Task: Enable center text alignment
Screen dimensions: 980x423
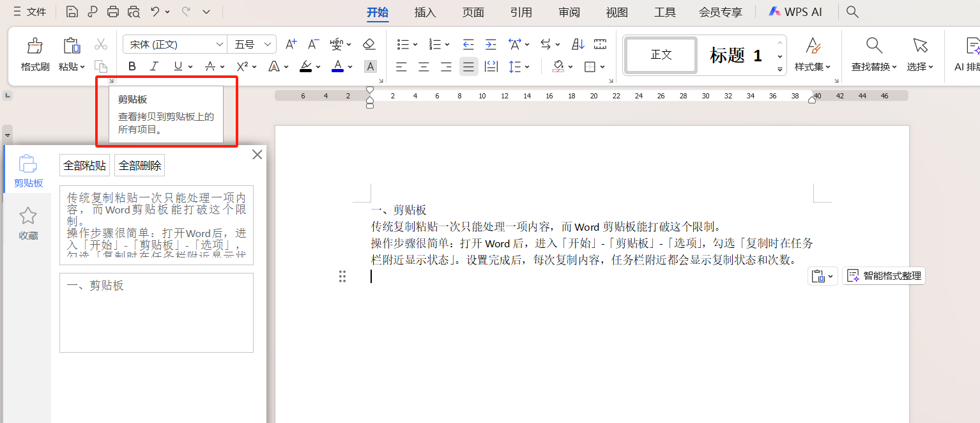Action: click(x=424, y=66)
